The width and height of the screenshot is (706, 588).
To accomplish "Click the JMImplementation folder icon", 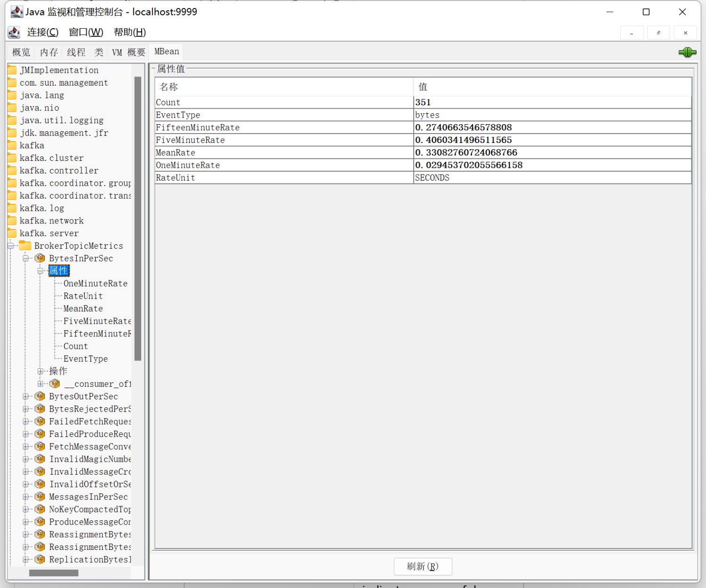I will tap(12, 70).
